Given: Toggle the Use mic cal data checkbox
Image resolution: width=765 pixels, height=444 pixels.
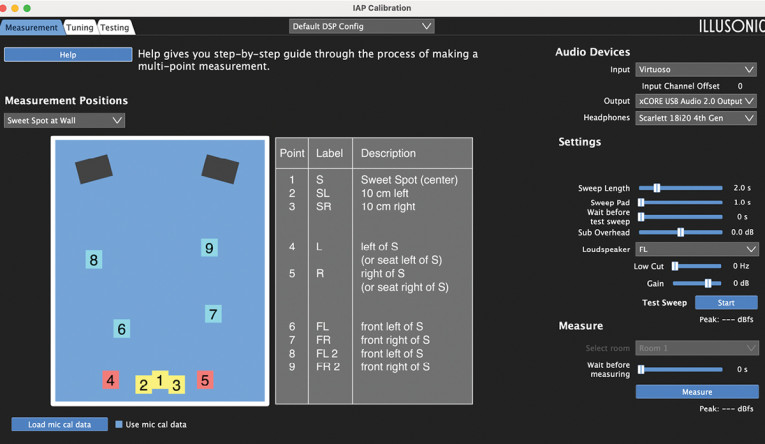Looking at the screenshot, I should [x=120, y=424].
